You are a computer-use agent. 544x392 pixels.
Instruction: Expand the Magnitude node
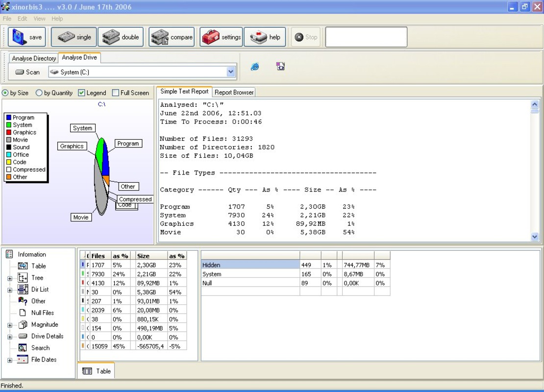pos(10,325)
